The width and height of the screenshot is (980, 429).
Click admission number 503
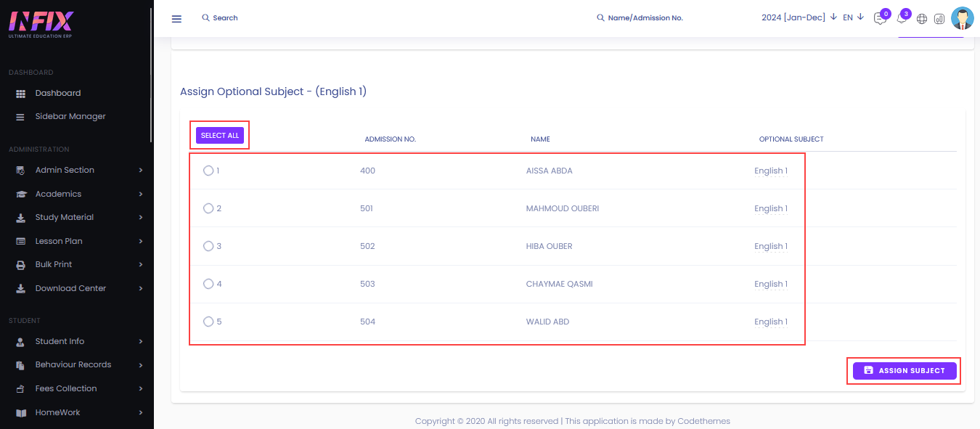367,284
